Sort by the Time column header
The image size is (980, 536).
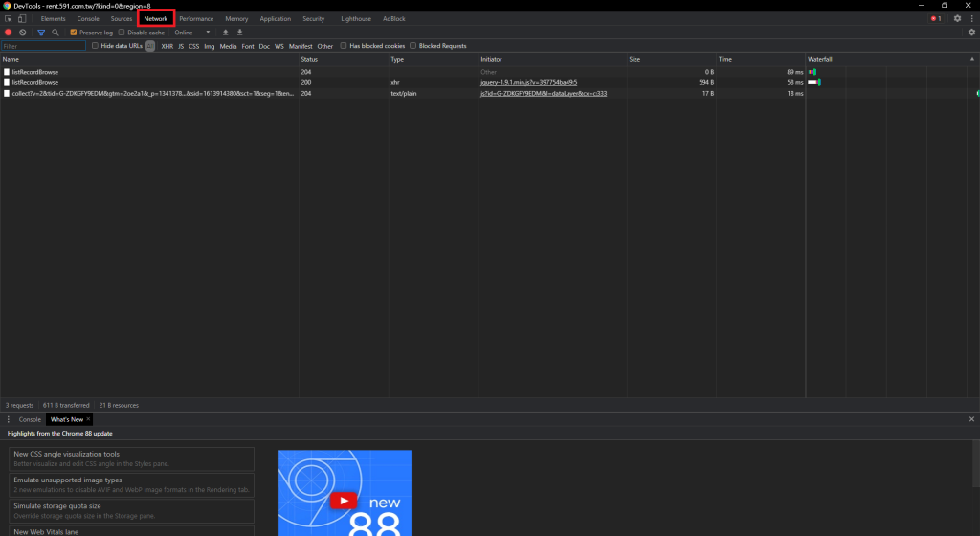761,59
